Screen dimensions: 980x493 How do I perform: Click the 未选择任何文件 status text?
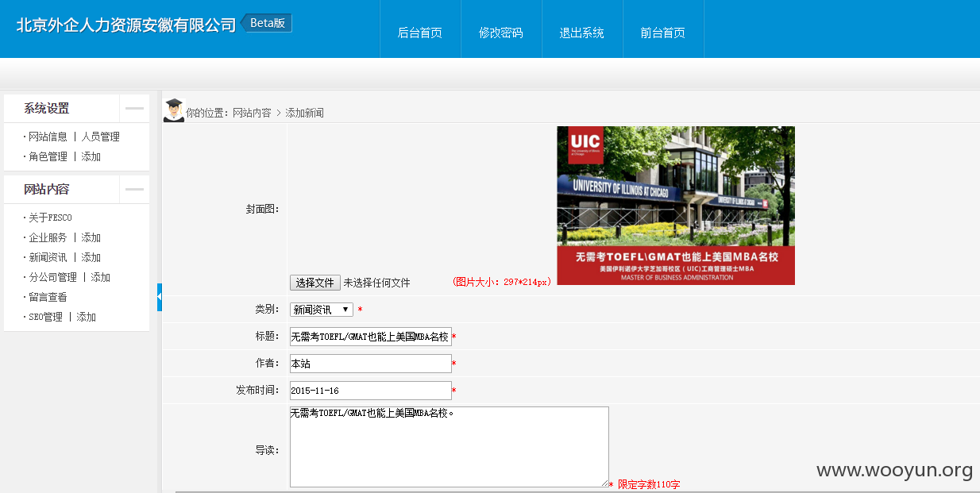click(376, 283)
